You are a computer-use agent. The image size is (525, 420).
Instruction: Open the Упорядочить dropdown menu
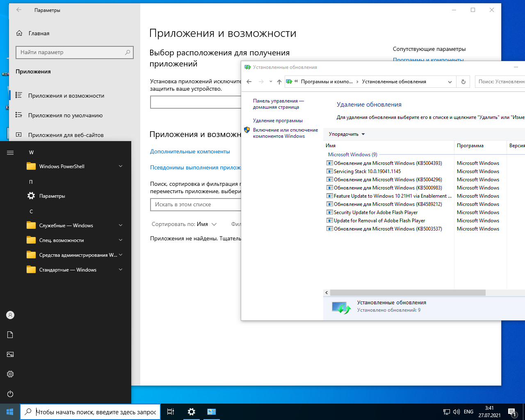click(347, 134)
